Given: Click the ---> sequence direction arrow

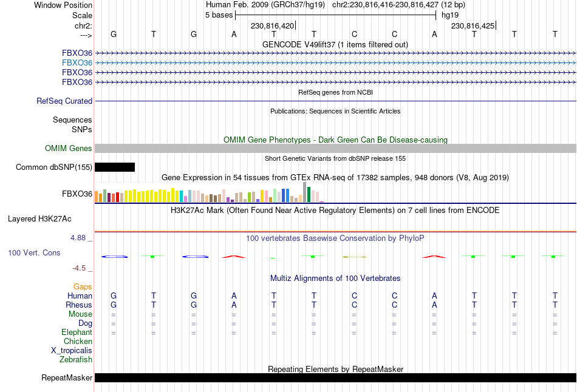Looking at the screenshot, I should tap(86, 36).
